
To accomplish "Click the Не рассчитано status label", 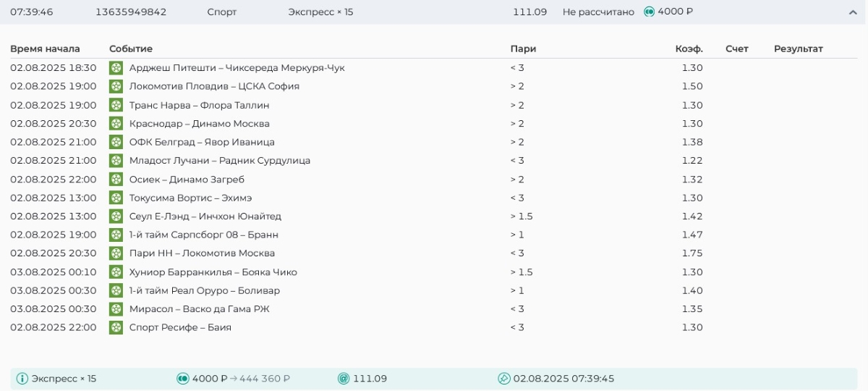I will pyautogui.click(x=598, y=12).
